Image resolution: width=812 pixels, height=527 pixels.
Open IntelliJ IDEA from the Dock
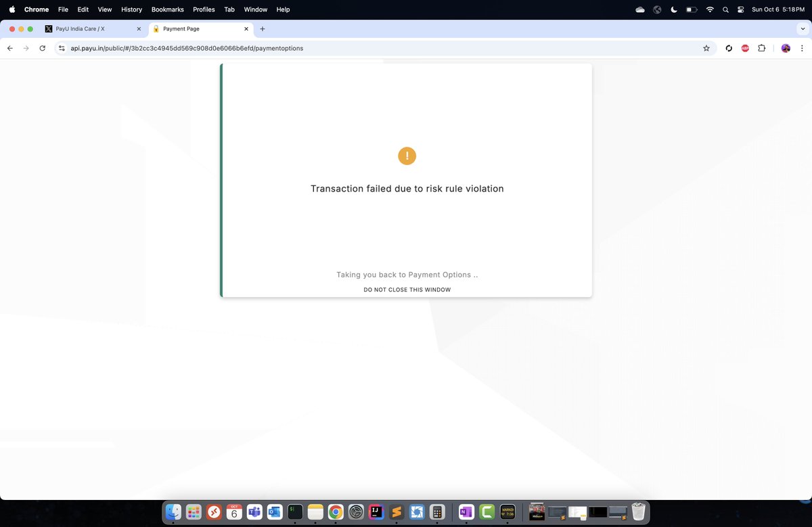click(x=376, y=512)
